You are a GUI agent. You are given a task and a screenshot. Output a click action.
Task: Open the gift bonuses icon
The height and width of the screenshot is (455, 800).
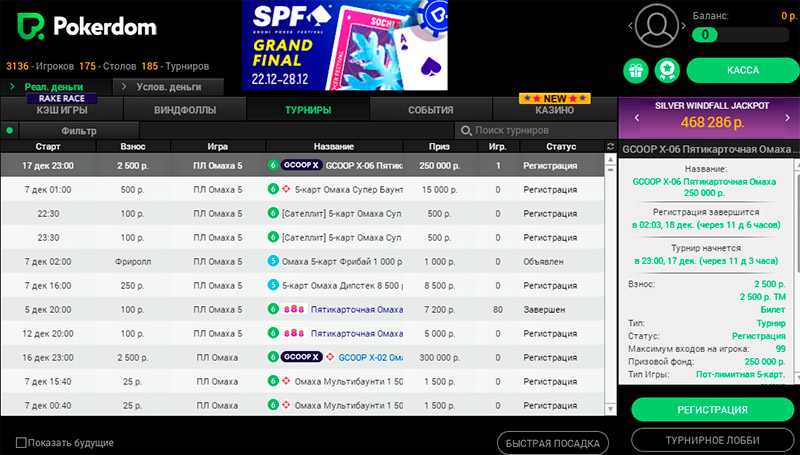tap(636, 70)
